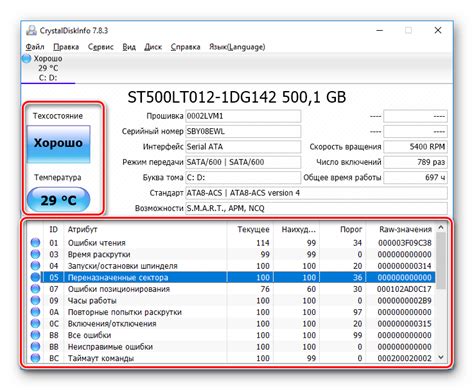Click the Хорошо health status button

58,144
